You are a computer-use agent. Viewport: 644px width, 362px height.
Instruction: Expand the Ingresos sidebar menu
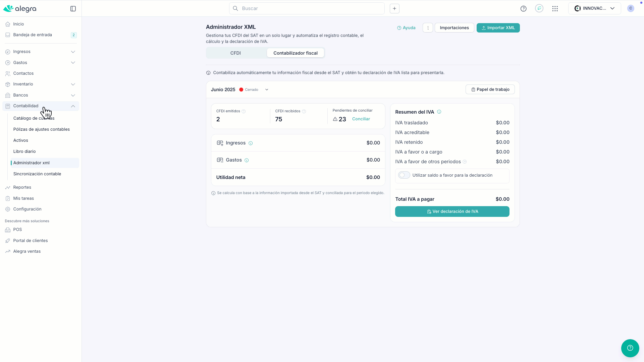coord(73,52)
